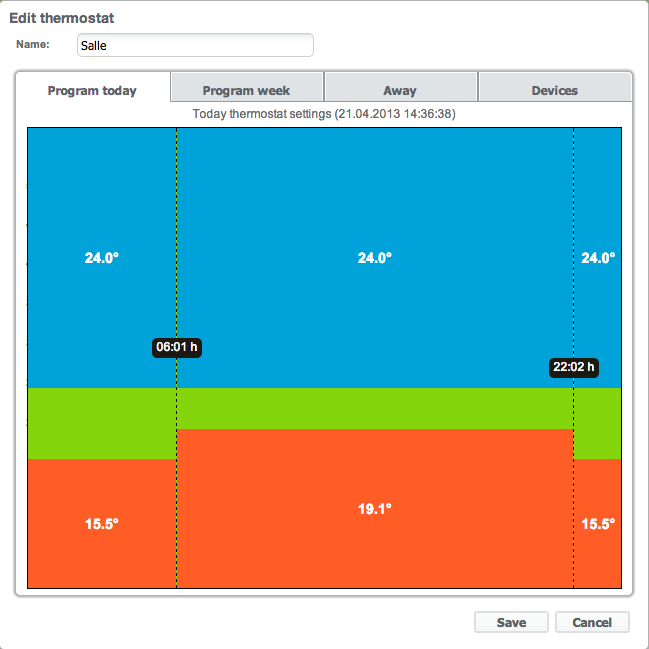Select the Away tab

click(400, 90)
